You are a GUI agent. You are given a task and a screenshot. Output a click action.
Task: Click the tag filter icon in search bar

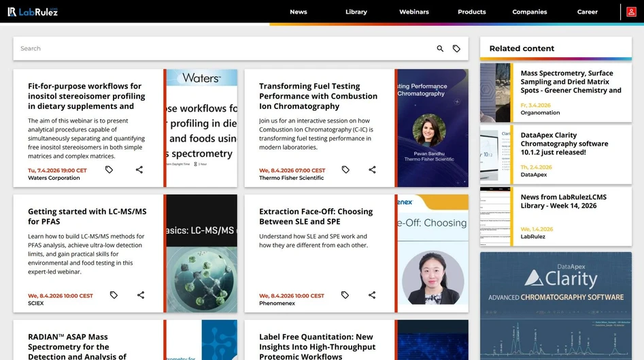coord(456,49)
